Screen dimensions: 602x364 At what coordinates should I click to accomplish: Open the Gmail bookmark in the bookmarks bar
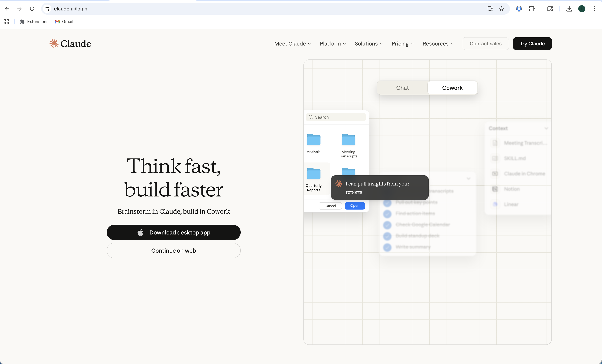(x=64, y=21)
